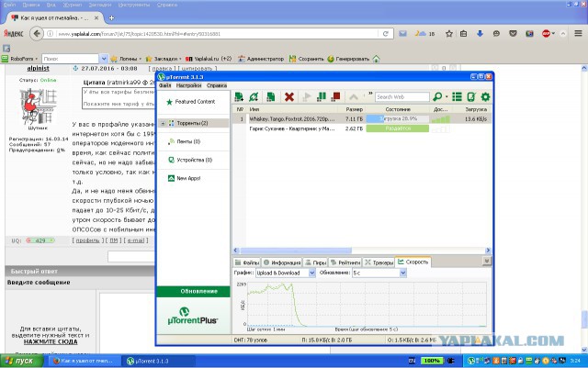Screen dimensions: 588x368
Task: Click bookmark star icon in Firefox
Action: (x=449, y=34)
